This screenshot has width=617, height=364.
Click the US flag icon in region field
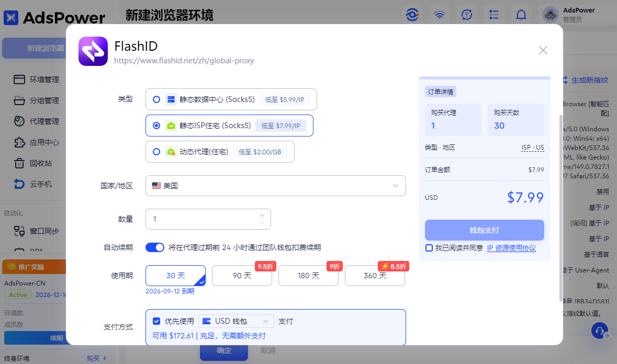point(156,186)
